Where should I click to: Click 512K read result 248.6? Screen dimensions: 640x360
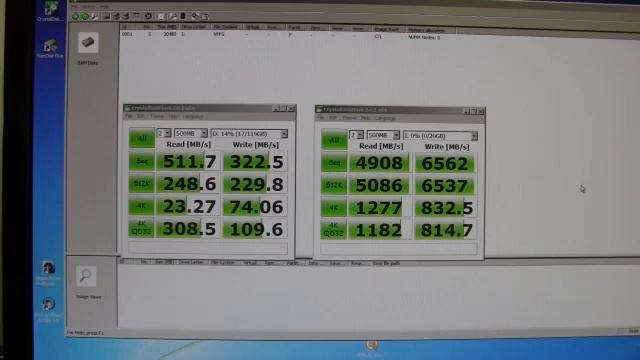tap(189, 184)
